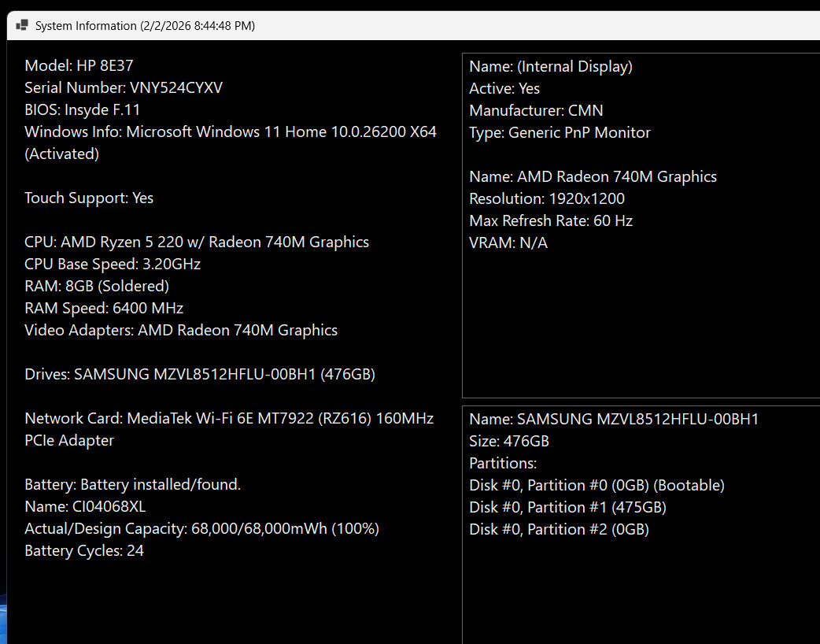Screen dimensions: 820x644
Task: Select the 'Video Adapters' line
Action: [x=181, y=330]
